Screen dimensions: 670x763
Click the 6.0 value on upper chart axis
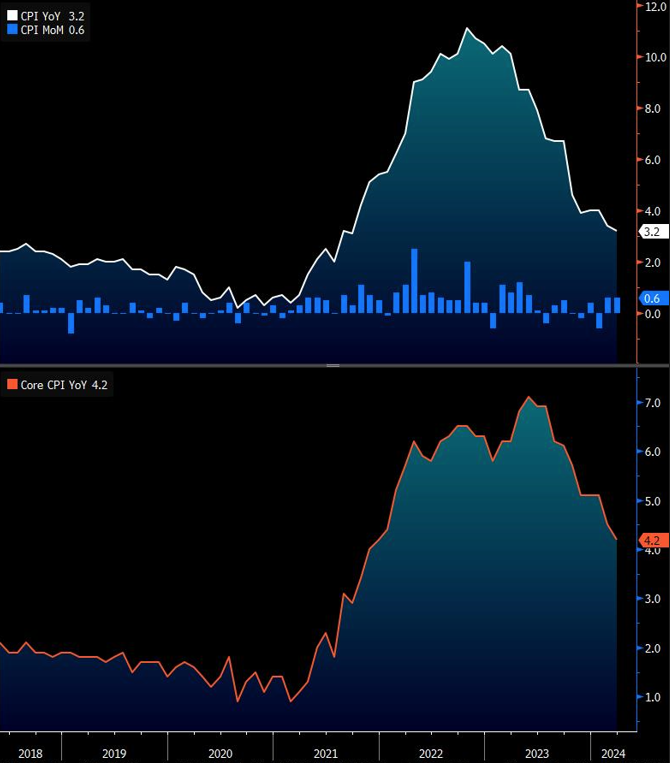tap(652, 160)
